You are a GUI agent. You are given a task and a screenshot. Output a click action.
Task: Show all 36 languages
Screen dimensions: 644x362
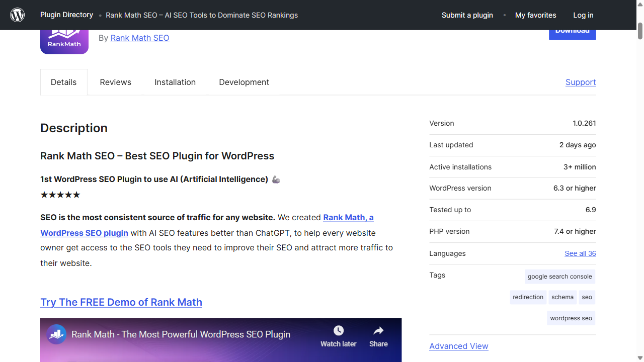point(580,253)
